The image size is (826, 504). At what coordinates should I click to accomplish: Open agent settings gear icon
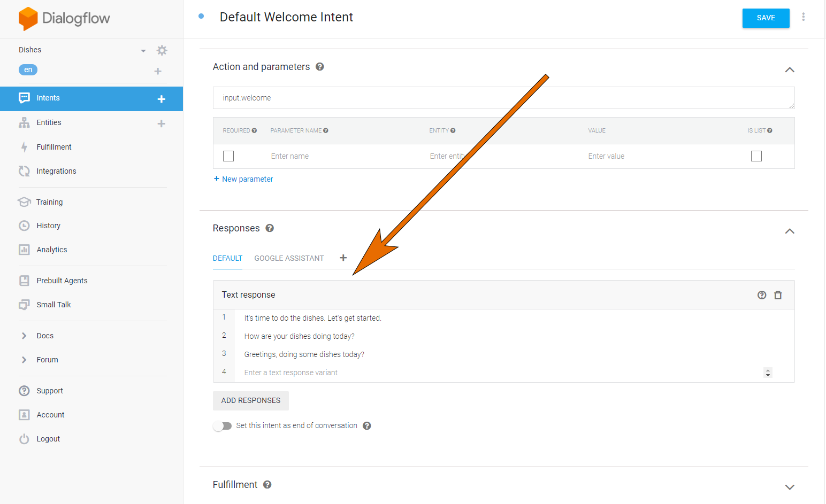(x=162, y=50)
